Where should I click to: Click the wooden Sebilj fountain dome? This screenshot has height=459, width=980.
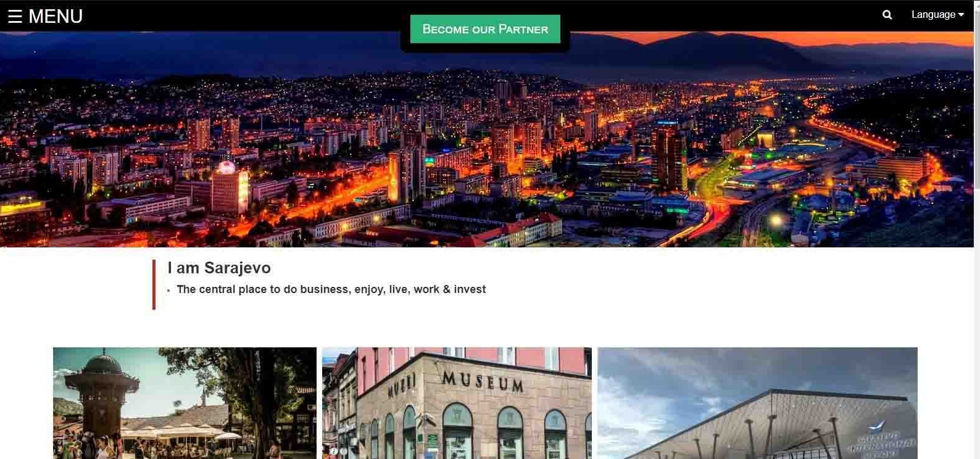(102, 364)
